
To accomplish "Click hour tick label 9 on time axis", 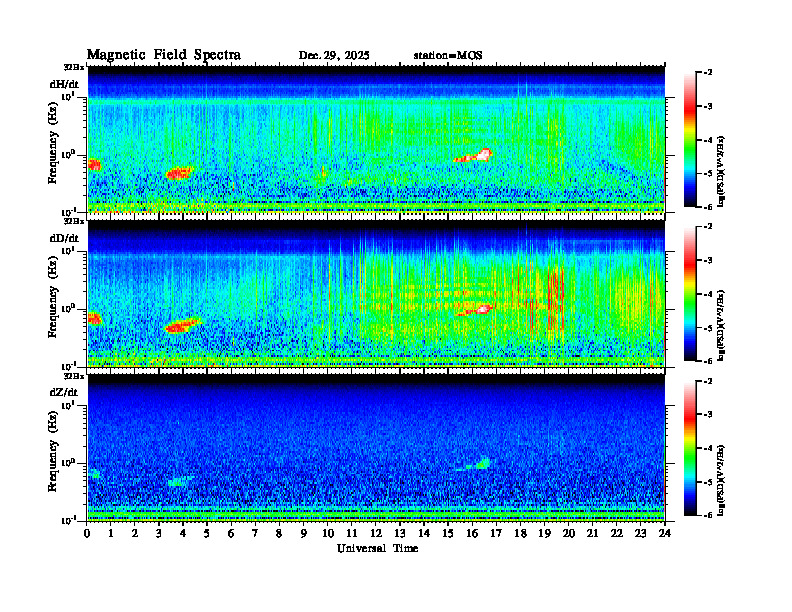I will click(x=304, y=534).
